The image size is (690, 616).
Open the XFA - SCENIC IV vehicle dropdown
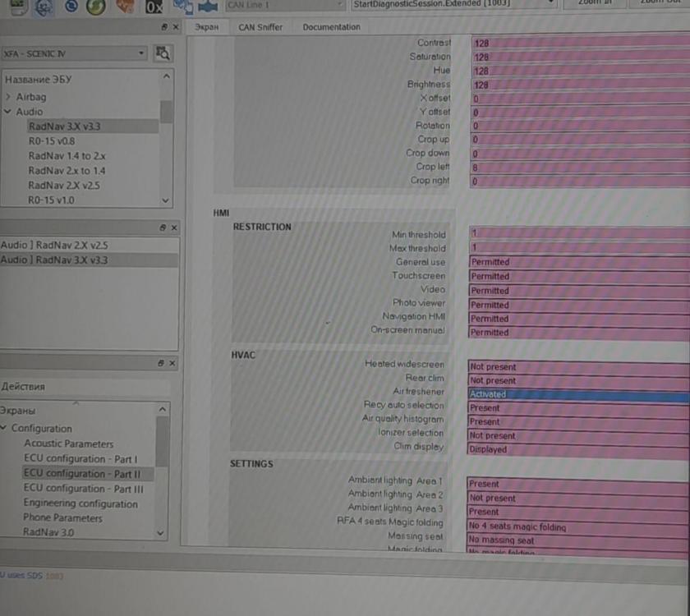74,53
